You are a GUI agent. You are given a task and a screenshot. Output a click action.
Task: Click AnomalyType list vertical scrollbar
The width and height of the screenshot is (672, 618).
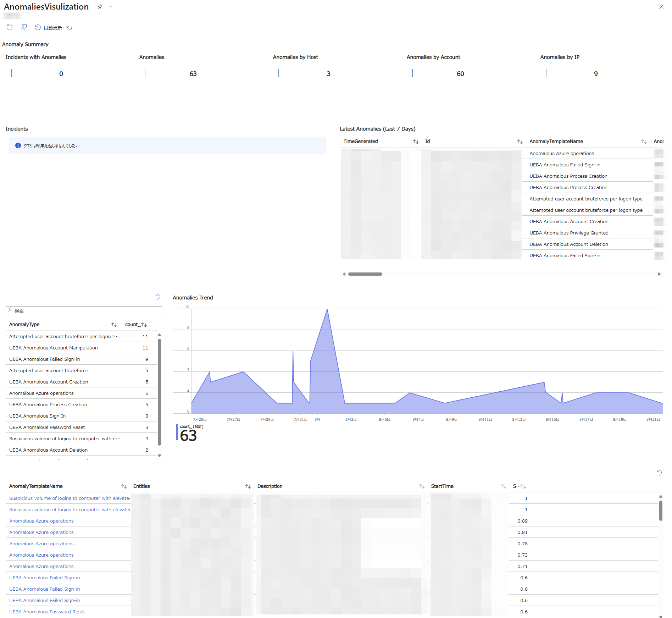(159, 392)
